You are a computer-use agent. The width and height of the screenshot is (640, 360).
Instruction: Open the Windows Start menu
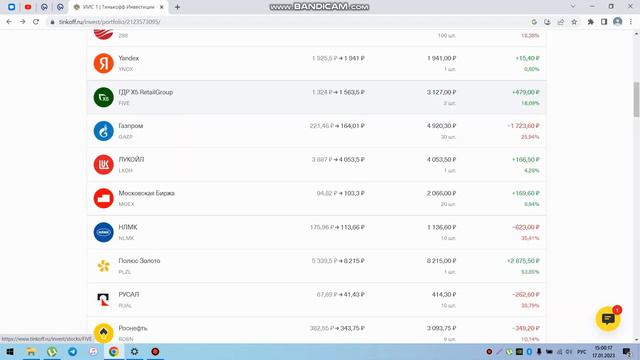tap(10, 351)
